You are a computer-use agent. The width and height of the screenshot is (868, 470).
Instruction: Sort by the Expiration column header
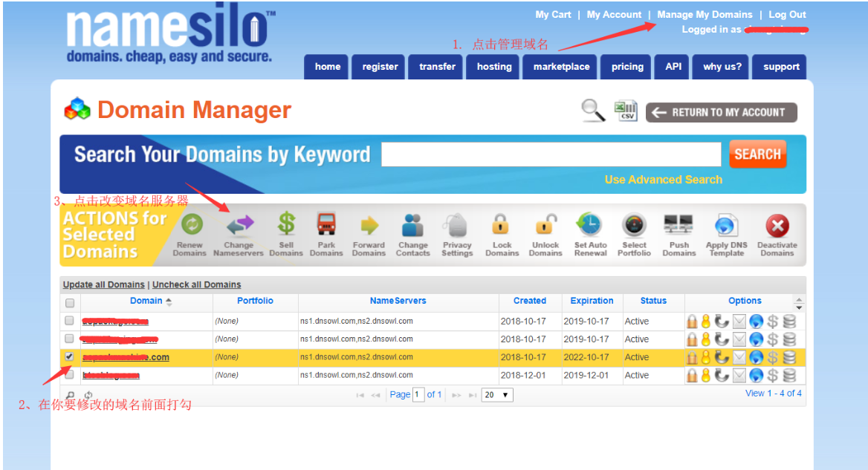(592, 301)
